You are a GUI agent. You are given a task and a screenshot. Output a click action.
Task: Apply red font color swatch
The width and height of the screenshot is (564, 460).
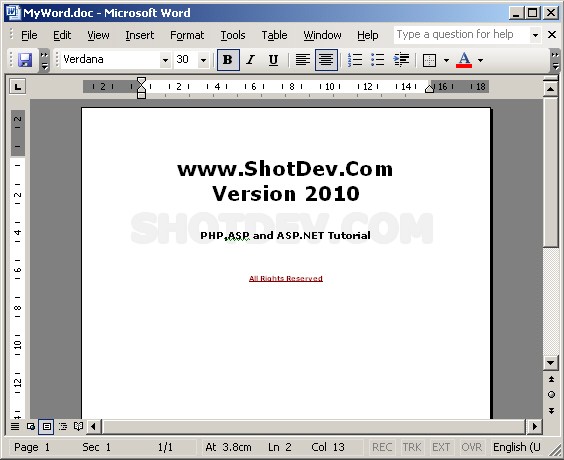pyautogui.click(x=464, y=60)
